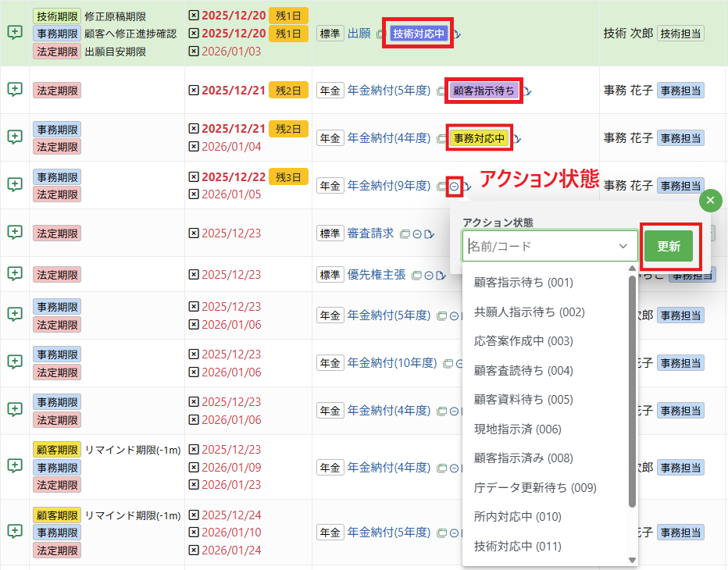The width and height of the screenshot is (728, 570).
Task: Toggle the box beside date 2026/01/04
Action: [x=194, y=147]
